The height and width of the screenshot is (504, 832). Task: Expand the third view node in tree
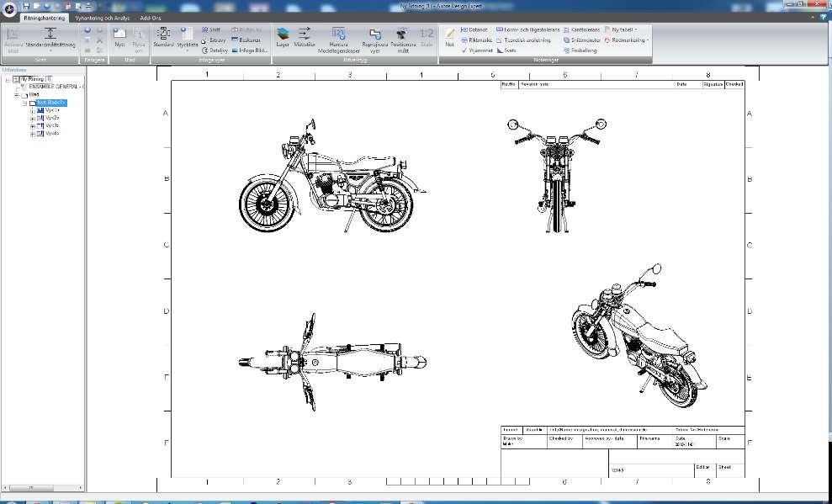(x=32, y=127)
